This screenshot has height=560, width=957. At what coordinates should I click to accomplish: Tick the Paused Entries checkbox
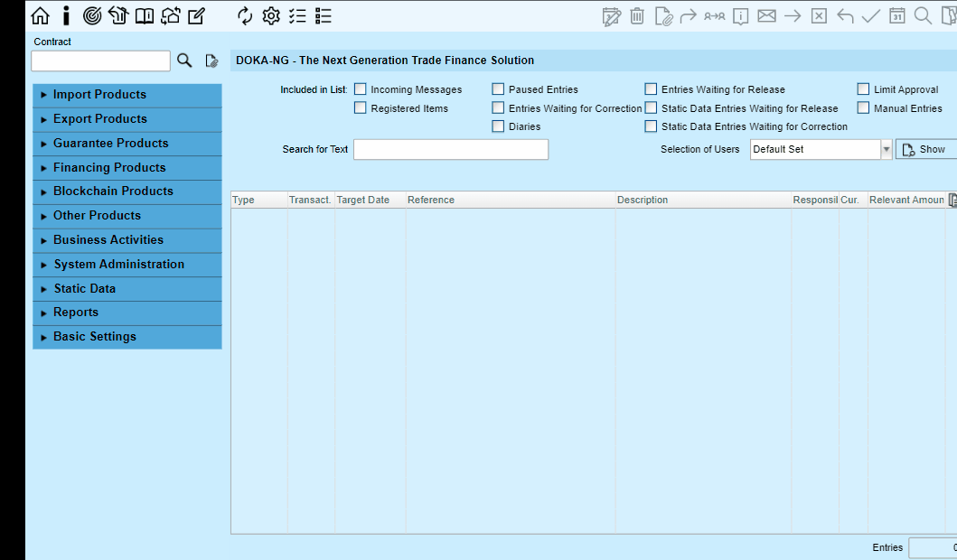click(x=498, y=89)
